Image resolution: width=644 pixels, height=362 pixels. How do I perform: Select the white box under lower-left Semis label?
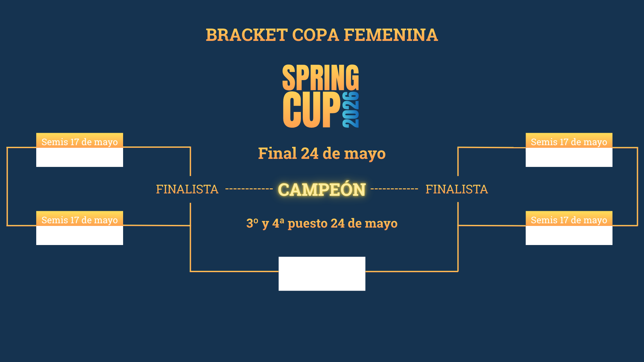click(79, 235)
